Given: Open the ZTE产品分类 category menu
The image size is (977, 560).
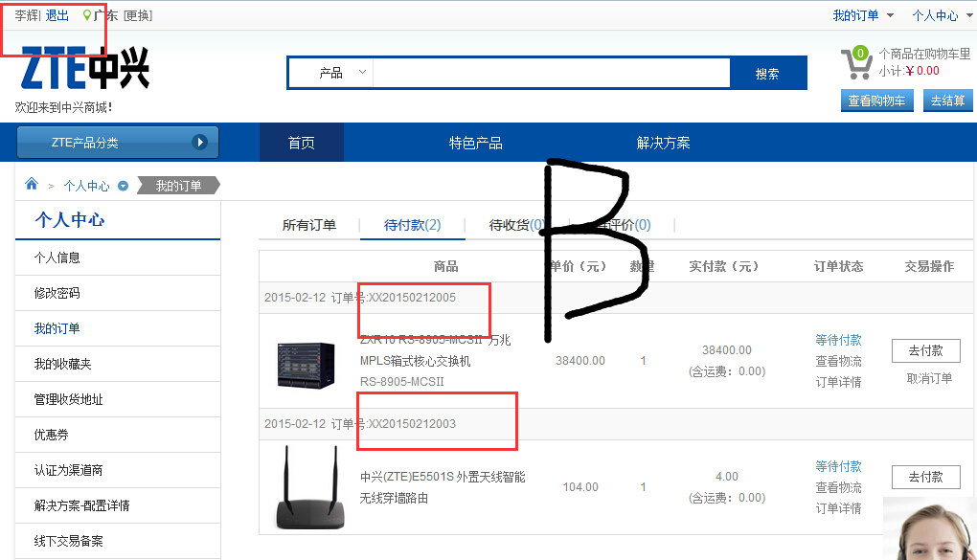Looking at the screenshot, I should point(117,142).
